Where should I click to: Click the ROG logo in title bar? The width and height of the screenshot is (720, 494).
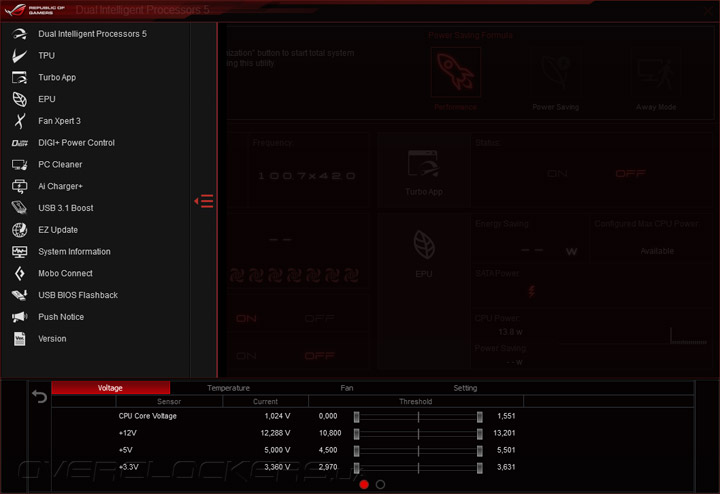[x=15, y=10]
